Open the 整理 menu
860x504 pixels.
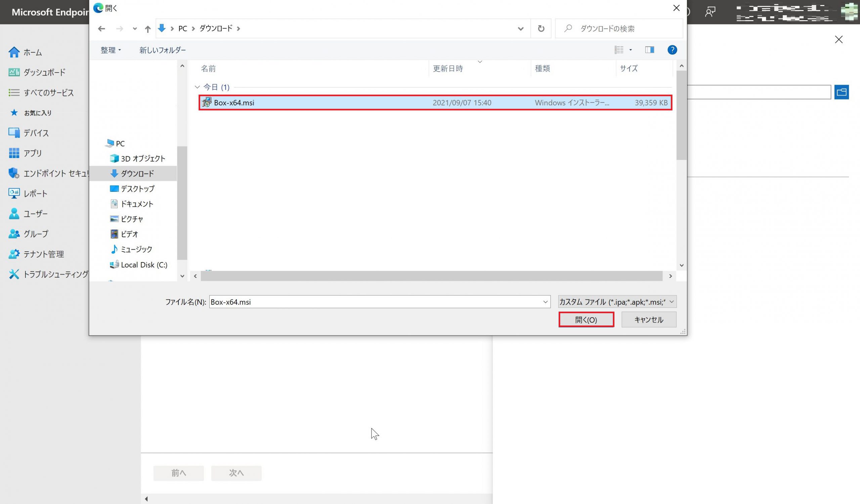[x=111, y=50]
